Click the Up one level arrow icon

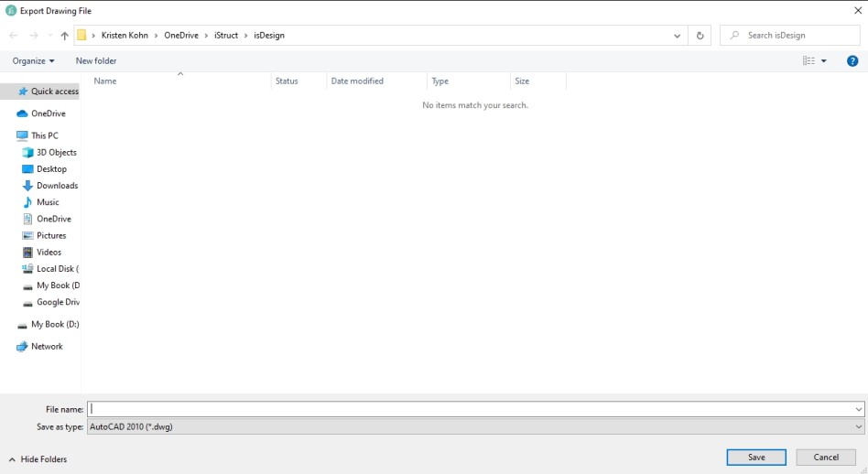[64, 36]
